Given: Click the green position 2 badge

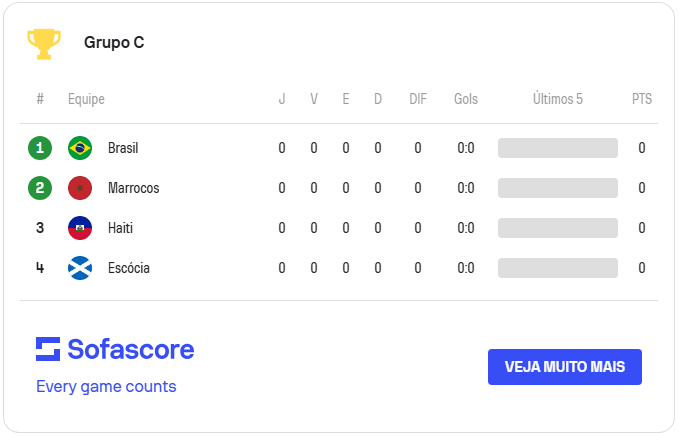Looking at the screenshot, I should pyautogui.click(x=40, y=188).
